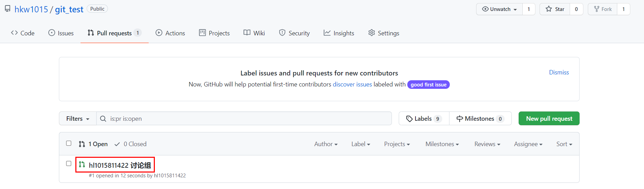Click the milestone signpost icon
644x189 pixels.
[x=460, y=119]
